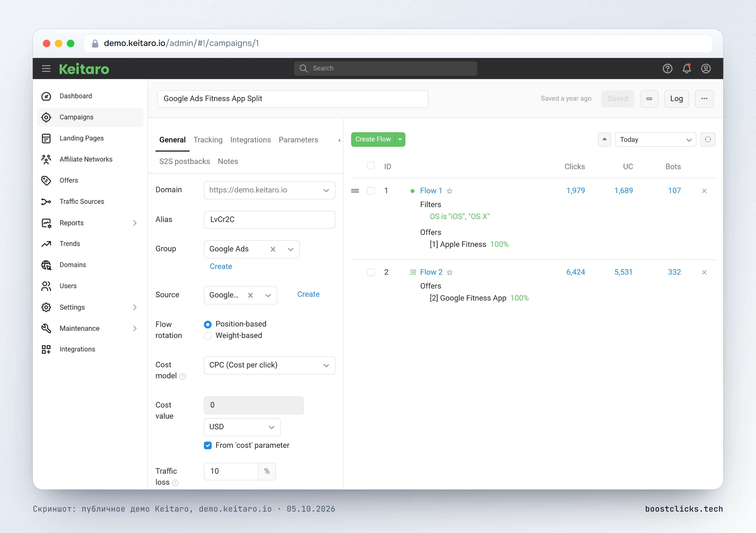Screen dimensions: 756x533
Task: Open the Domain dropdown
Action: point(269,190)
